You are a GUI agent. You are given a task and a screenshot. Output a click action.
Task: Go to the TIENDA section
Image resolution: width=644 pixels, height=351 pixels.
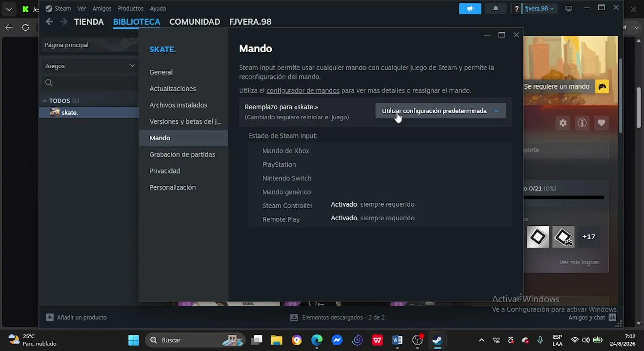[x=89, y=22]
